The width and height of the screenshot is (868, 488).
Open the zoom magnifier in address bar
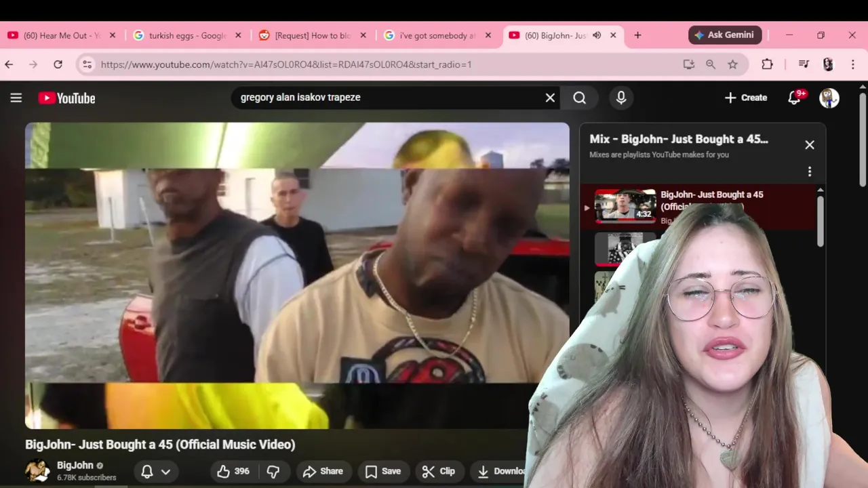tap(711, 64)
